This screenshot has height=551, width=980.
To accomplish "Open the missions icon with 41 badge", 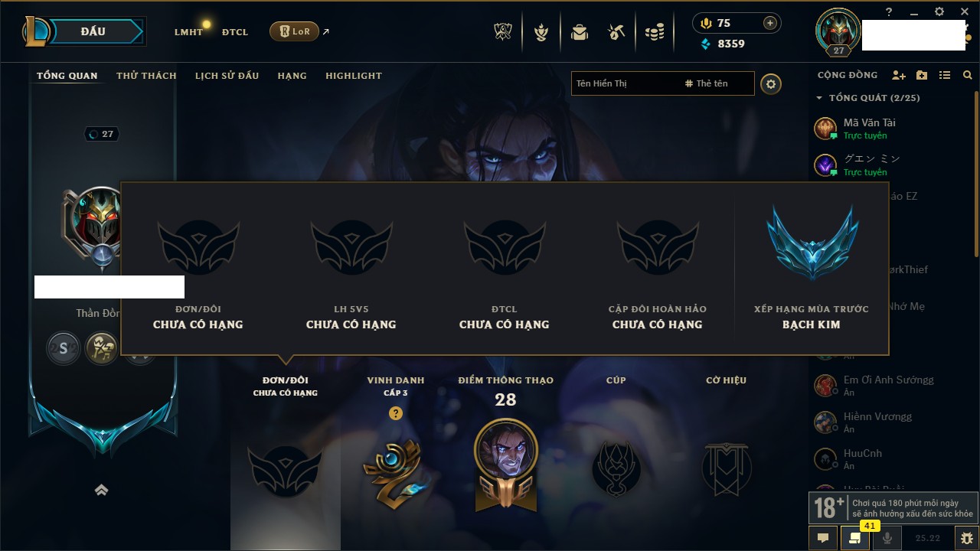I will tap(855, 538).
